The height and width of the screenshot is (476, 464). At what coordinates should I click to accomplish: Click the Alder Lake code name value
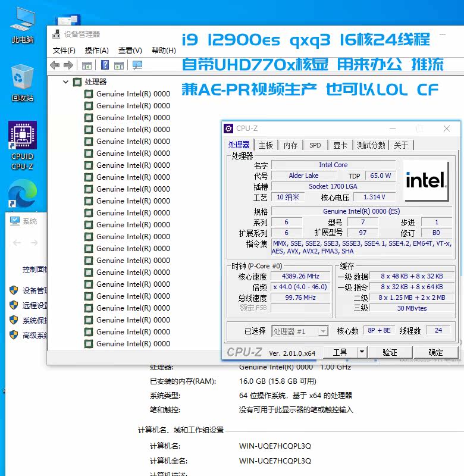click(303, 176)
